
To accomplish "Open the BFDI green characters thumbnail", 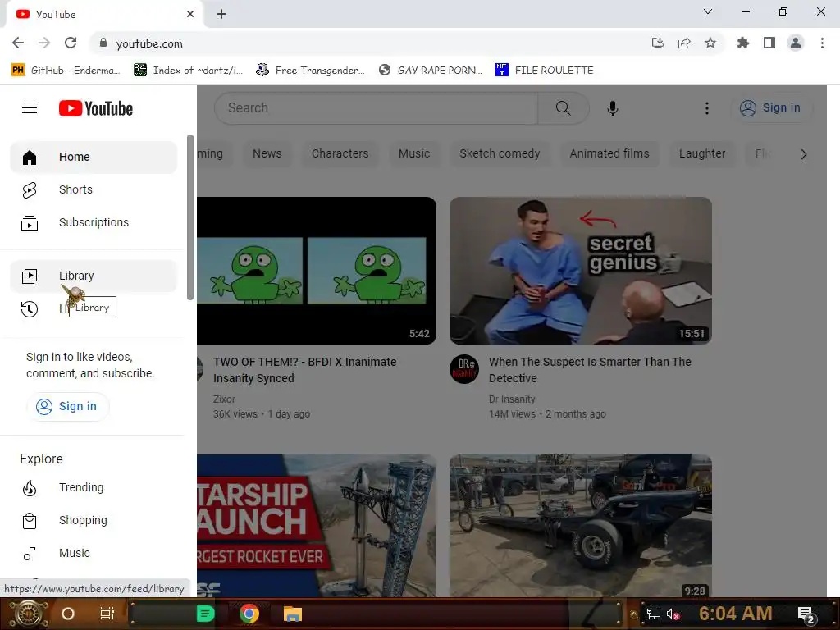I will (317, 271).
